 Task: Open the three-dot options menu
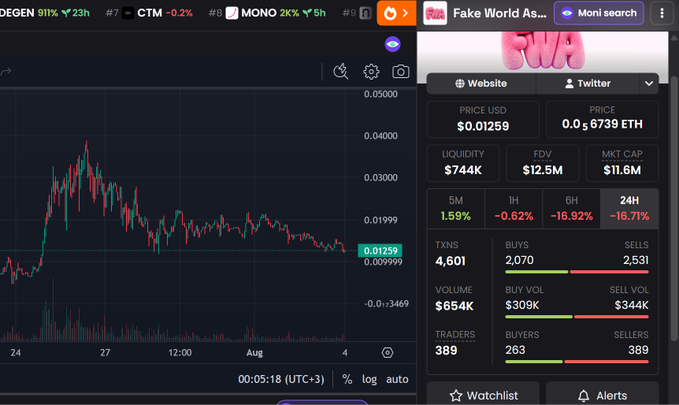pyautogui.click(x=662, y=13)
